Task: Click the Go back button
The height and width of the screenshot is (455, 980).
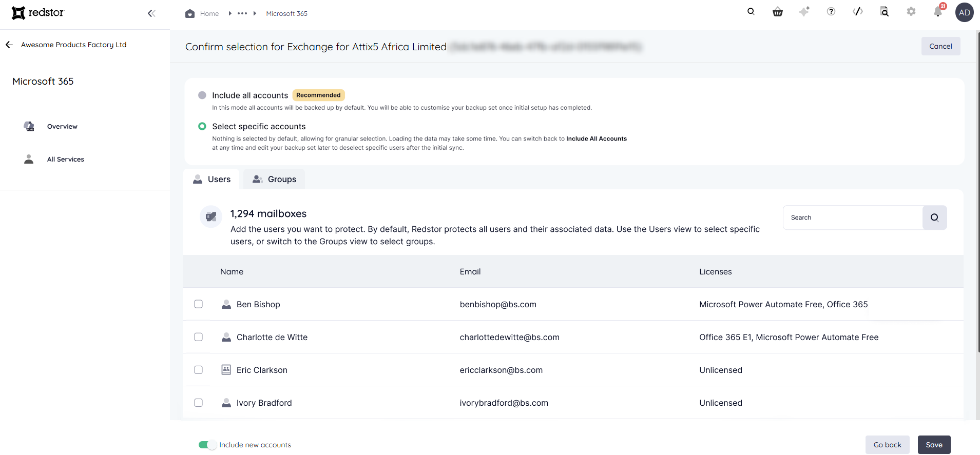Action: [887, 445]
